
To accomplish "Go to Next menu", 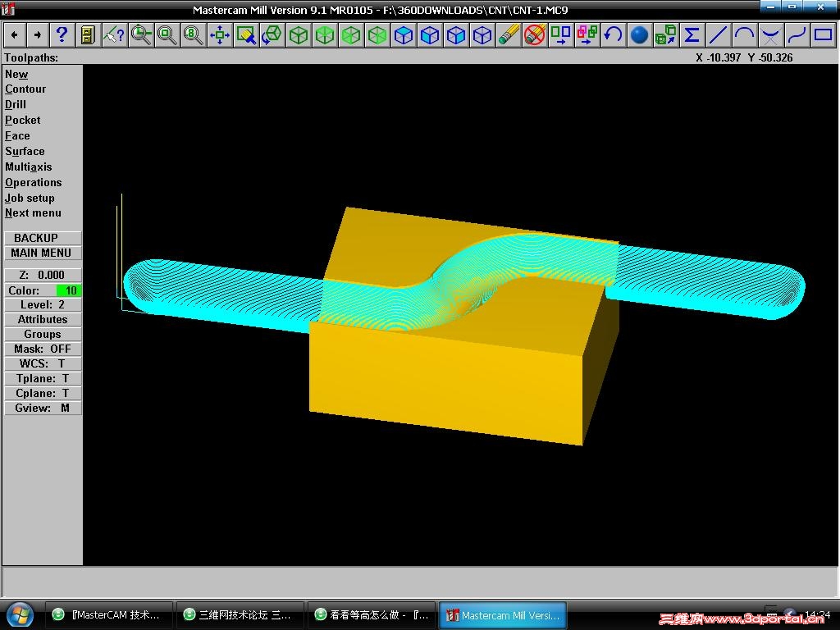I will click(x=33, y=212).
